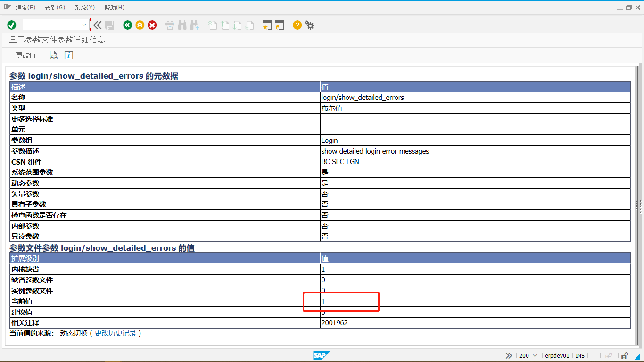Go to the first page icon
The width and height of the screenshot is (644, 362).
(x=213, y=25)
